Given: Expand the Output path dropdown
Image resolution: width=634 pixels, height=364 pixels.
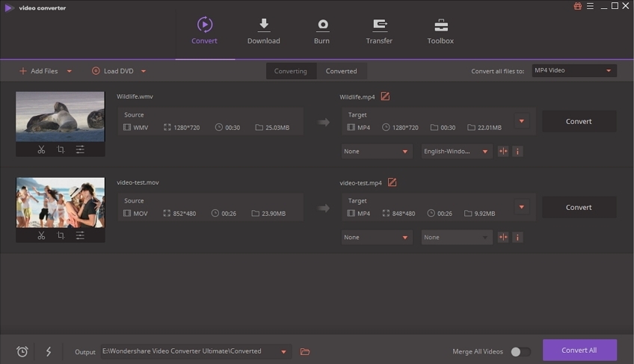Looking at the screenshot, I should click(283, 351).
